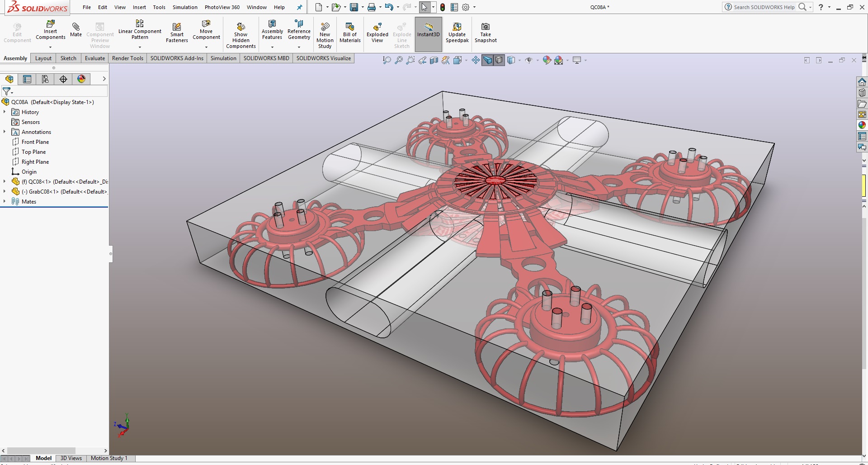Viewport: 868px width, 465px height.
Task: Open task pane Home resources icon
Action: tap(862, 82)
